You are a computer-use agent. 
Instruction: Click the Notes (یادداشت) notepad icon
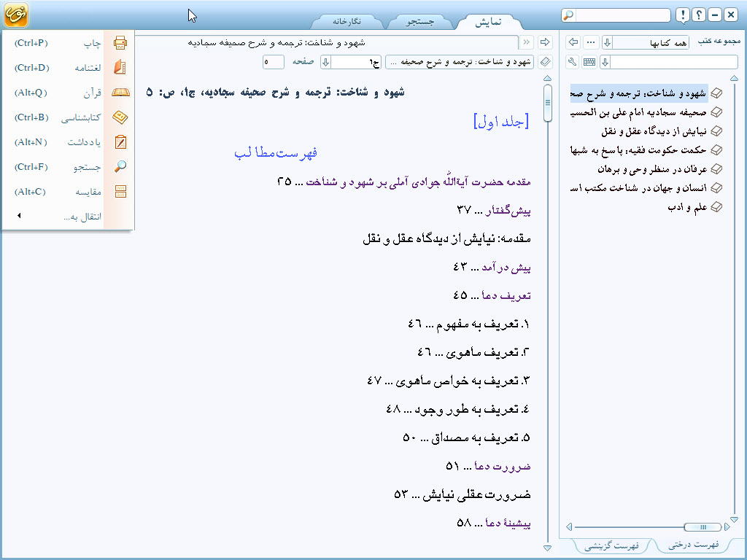(120, 142)
